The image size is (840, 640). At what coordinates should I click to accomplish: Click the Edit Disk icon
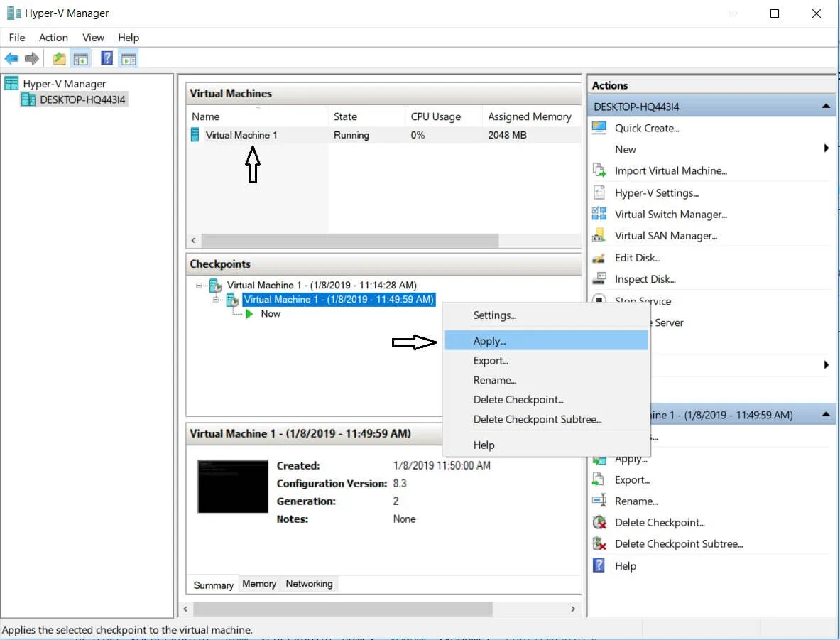pyautogui.click(x=599, y=258)
